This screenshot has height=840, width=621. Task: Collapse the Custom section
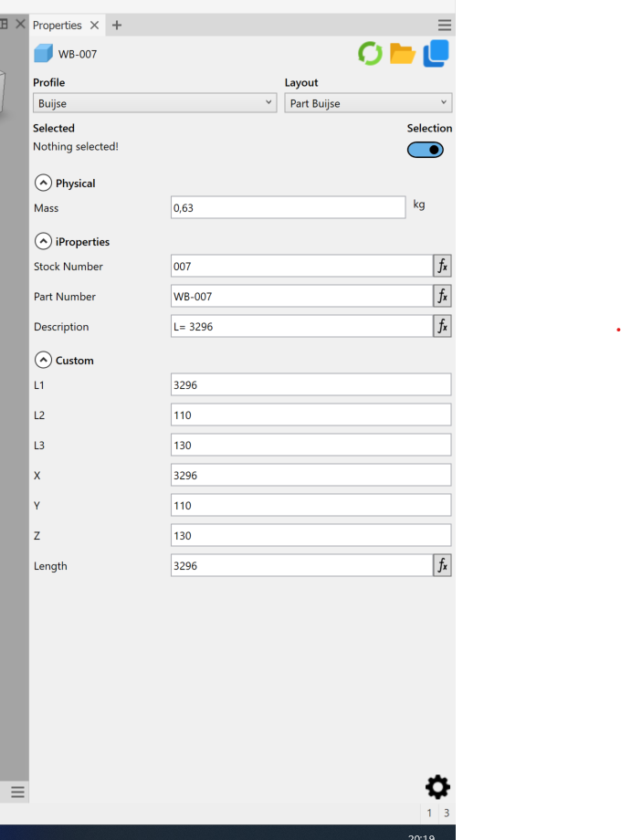(44, 360)
